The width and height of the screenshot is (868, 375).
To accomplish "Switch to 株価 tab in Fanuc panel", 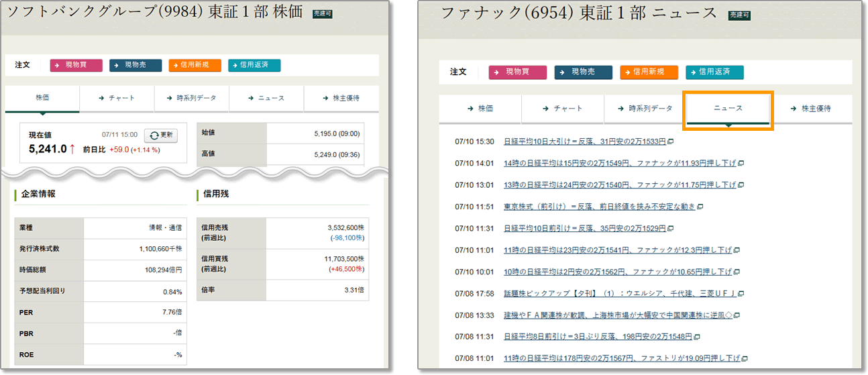I will click(x=480, y=109).
